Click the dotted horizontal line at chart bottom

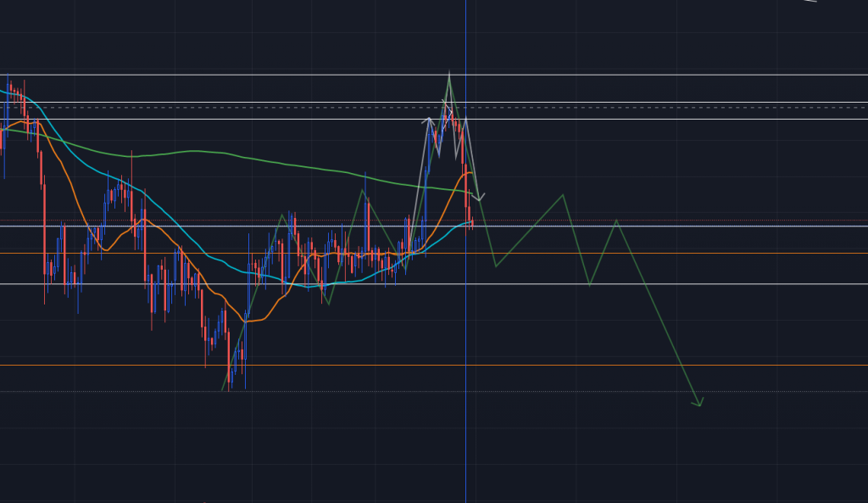509,391
